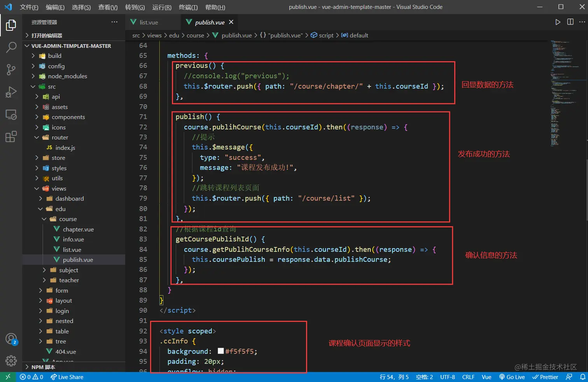
Task: Click line number 71 in the gutter
Action: pos(143,117)
